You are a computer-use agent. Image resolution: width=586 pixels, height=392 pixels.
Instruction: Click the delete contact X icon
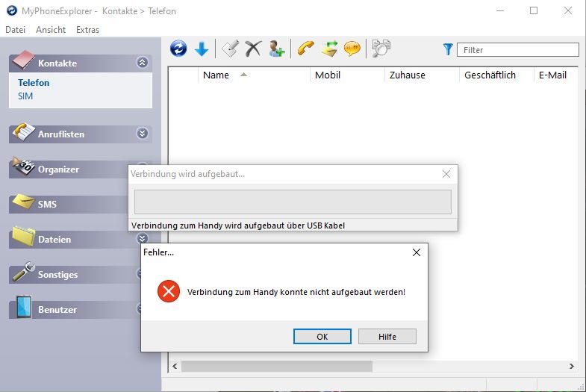point(253,49)
